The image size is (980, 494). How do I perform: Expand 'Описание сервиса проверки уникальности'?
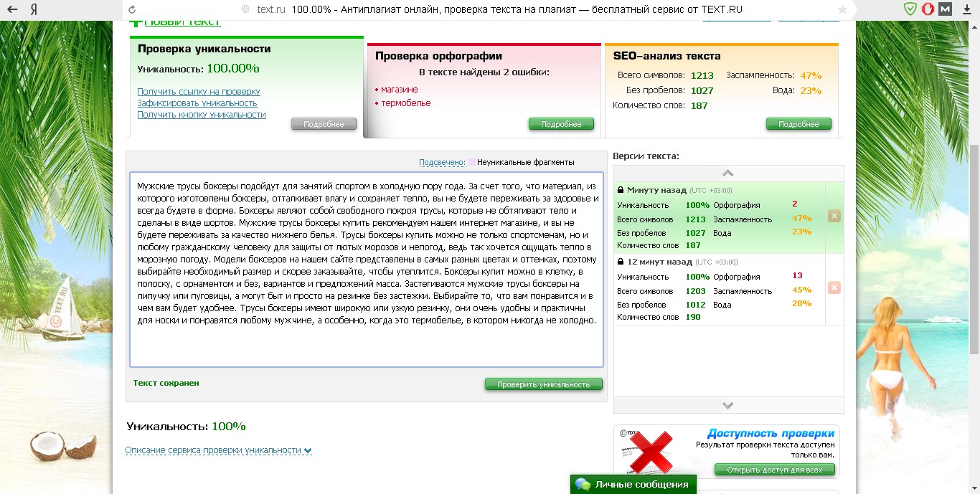click(218, 450)
